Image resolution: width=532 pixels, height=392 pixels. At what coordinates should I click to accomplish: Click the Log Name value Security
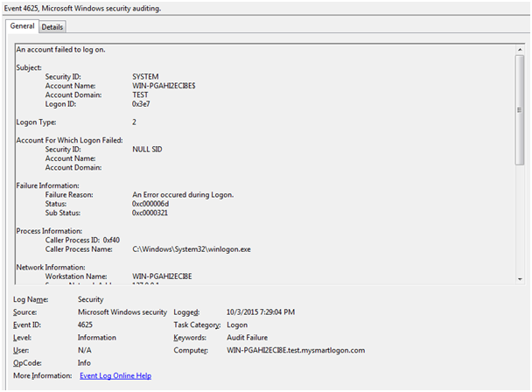click(91, 299)
